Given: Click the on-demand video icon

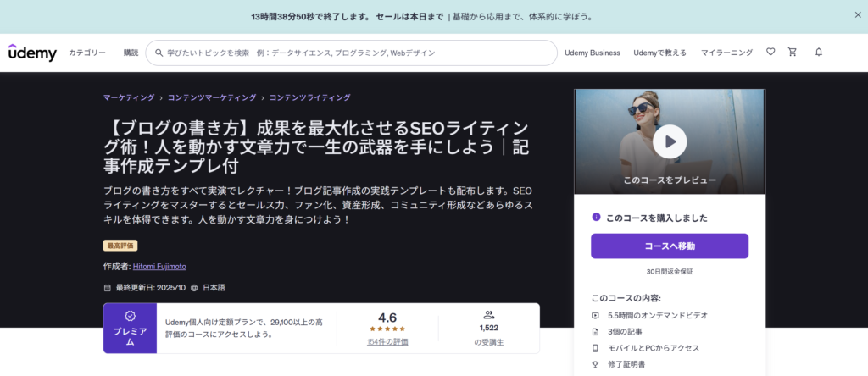Looking at the screenshot, I should tap(596, 315).
